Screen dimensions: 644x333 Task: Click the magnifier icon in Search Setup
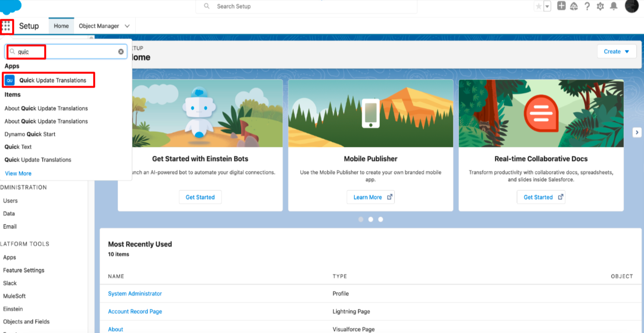[207, 6]
